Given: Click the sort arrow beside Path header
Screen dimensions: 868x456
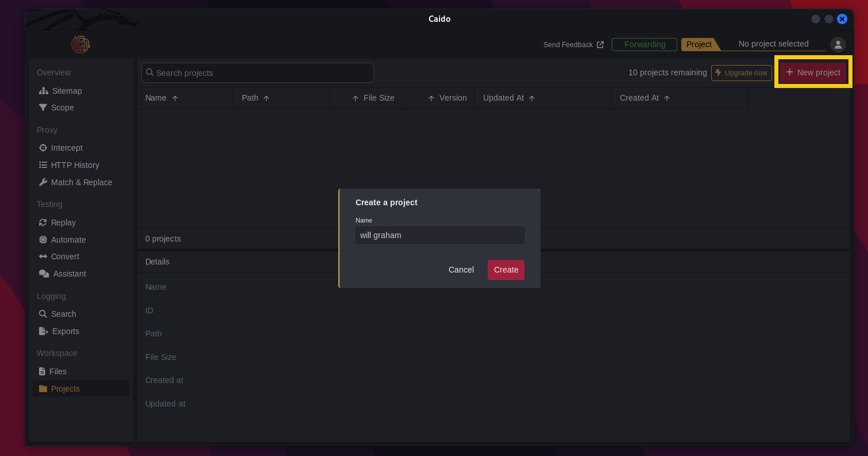Looking at the screenshot, I should coord(267,98).
